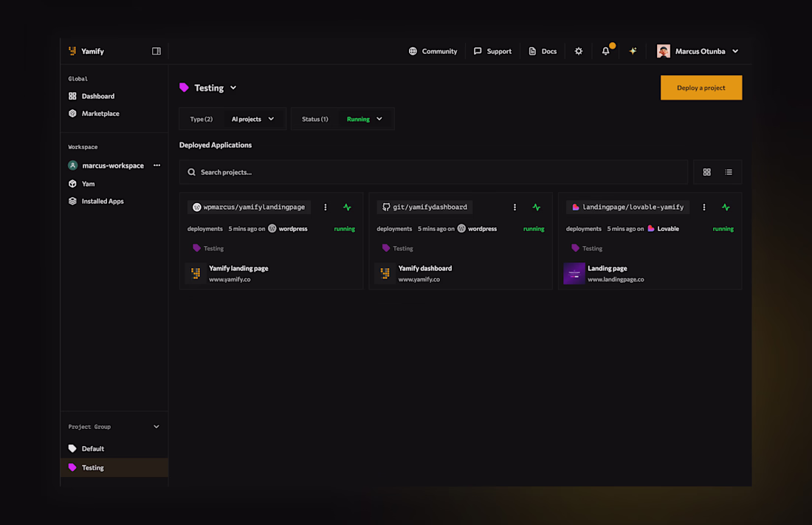Image resolution: width=812 pixels, height=525 pixels.
Task: Expand the Testing group heading dropdown
Action: (x=233, y=88)
